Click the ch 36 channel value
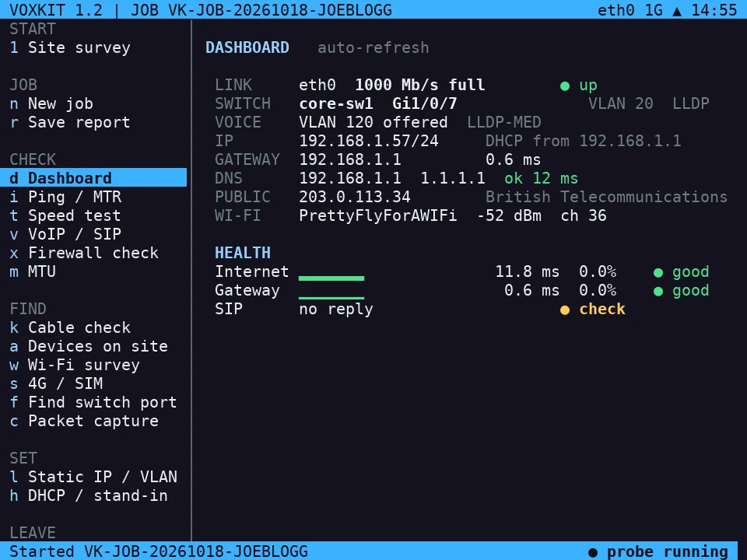 (584, 215)
